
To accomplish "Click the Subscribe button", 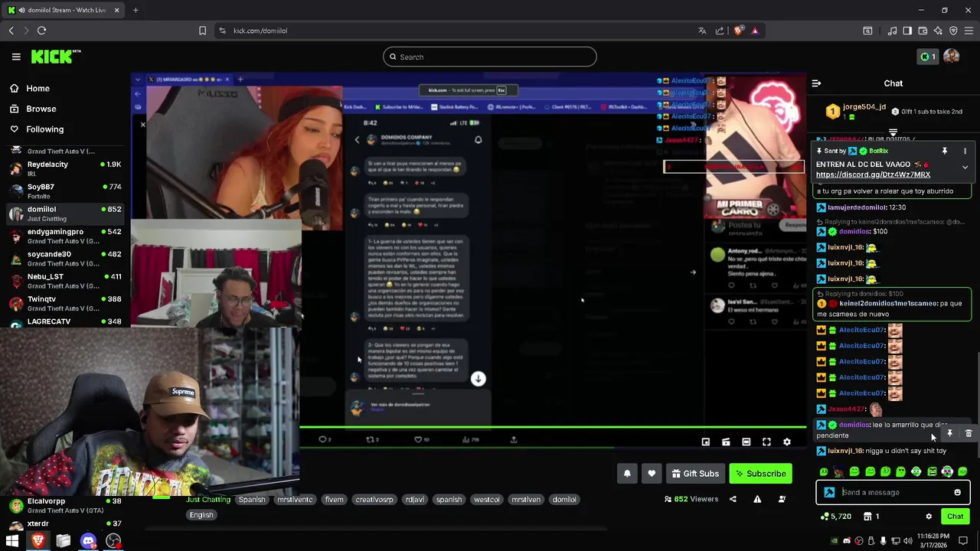I will [761, 474].
